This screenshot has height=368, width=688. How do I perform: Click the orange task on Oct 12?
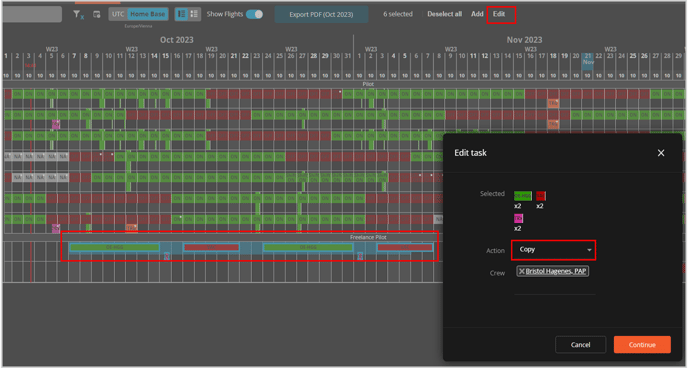click(x=131, y=228)
